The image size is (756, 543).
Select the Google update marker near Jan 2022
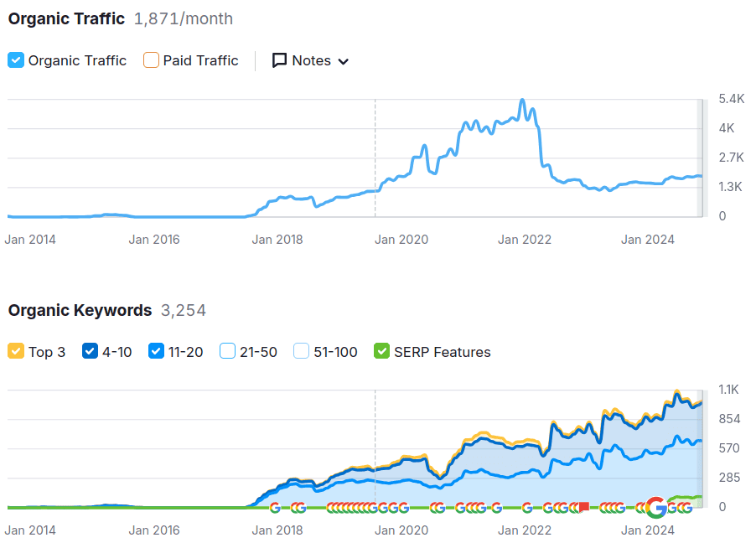pyautogui.click(x=526, y=506)
